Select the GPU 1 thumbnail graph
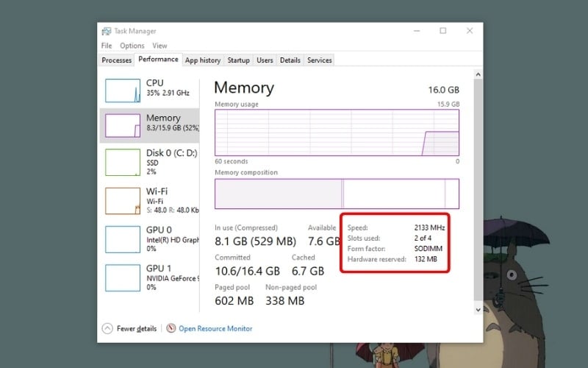588x368 pixels. [123, 278]
